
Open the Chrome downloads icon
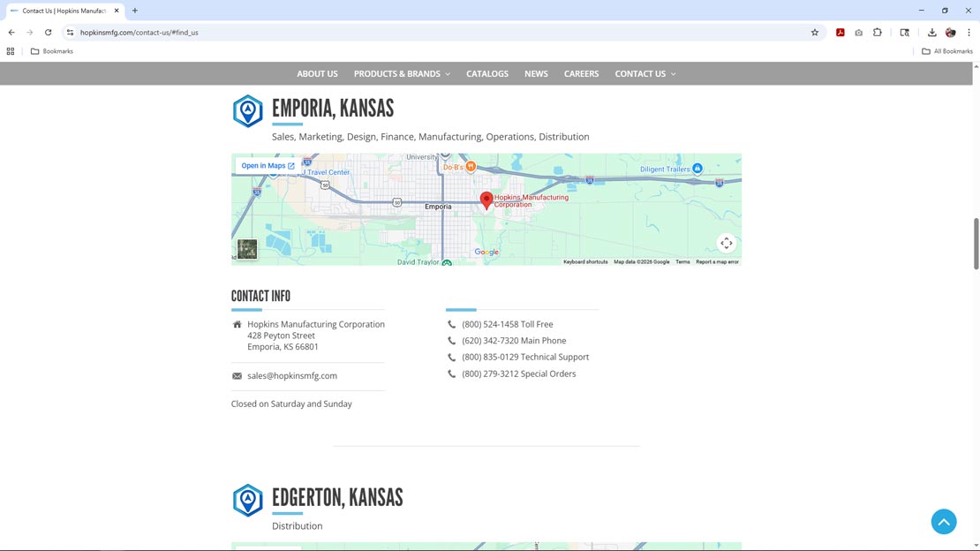point(931,33)
